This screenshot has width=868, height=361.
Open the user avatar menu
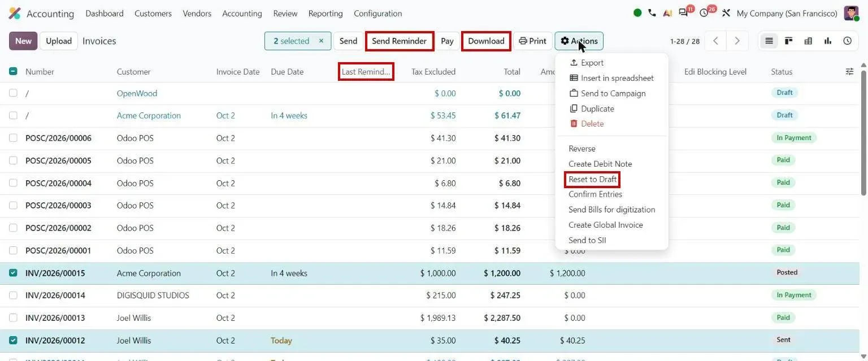coord(851,13)
